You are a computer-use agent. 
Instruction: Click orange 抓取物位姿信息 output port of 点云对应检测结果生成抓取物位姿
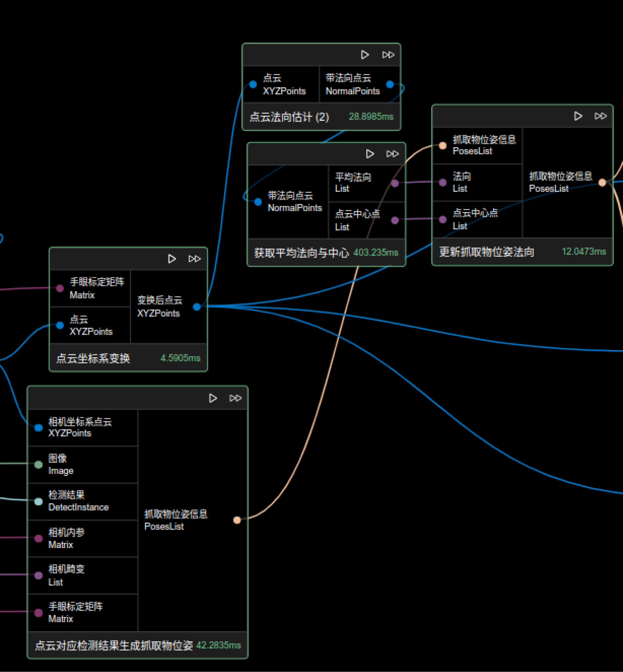tap(237, 520)
